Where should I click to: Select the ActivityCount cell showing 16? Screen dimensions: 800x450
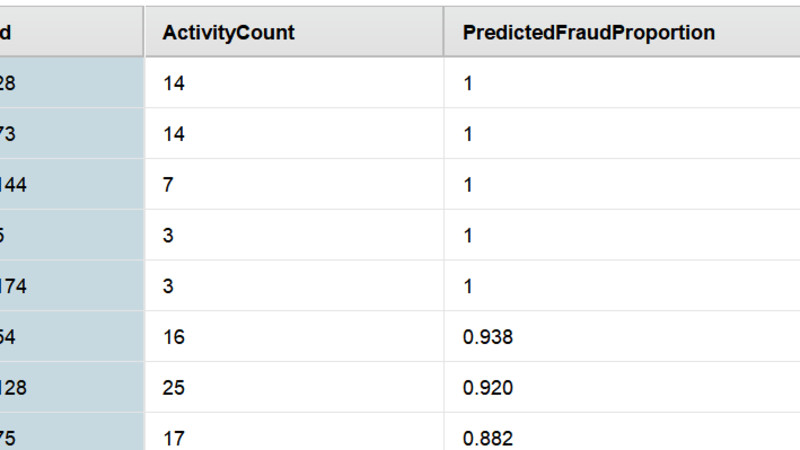click(294, 337)
